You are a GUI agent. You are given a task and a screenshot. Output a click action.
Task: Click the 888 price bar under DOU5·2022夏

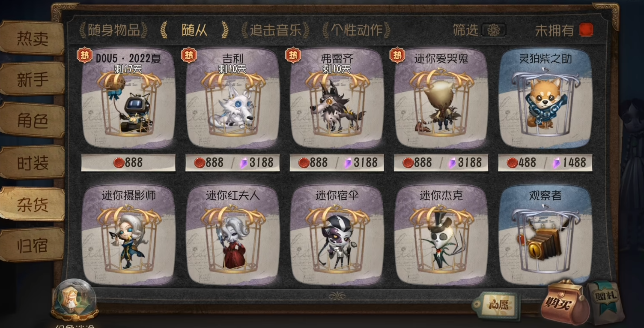click(128, 162)
